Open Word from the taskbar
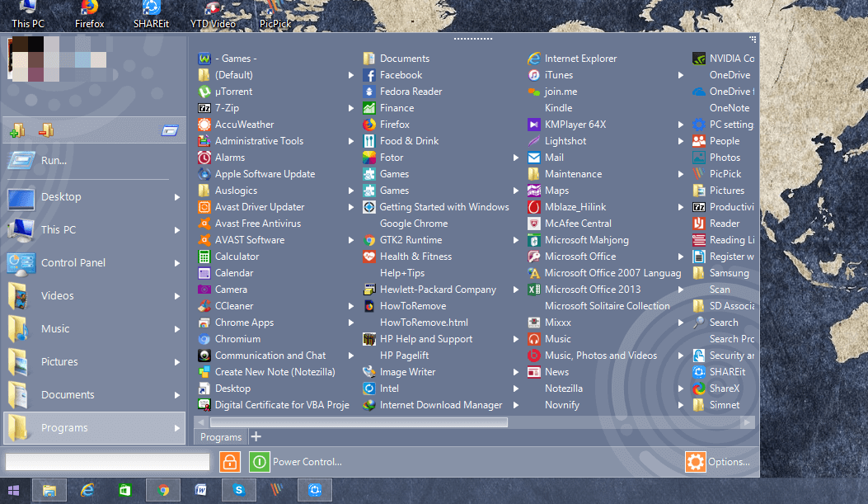868x504 pixels. [x=201, y=490]
